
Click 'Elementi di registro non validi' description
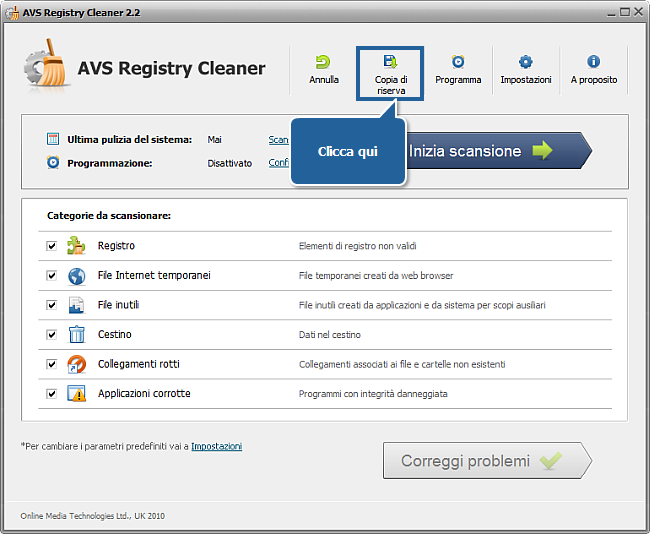click(x=357, y=246)
